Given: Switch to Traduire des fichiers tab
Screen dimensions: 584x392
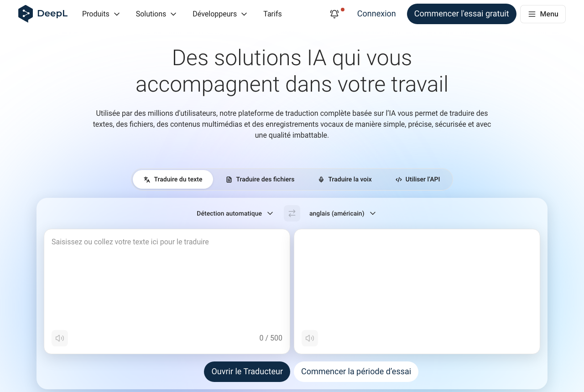Looking at the screenshot, I should click(260, 179).
